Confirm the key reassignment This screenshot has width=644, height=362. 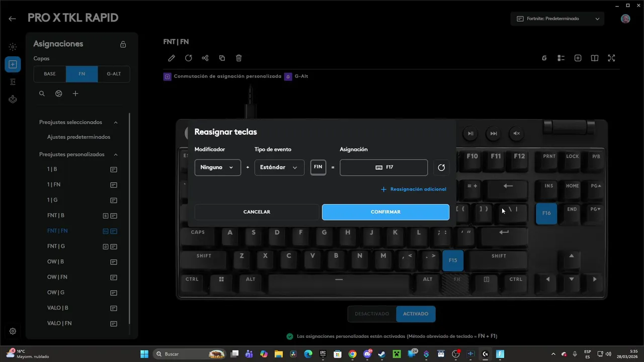pyautogui.click(x=385, y=212)
